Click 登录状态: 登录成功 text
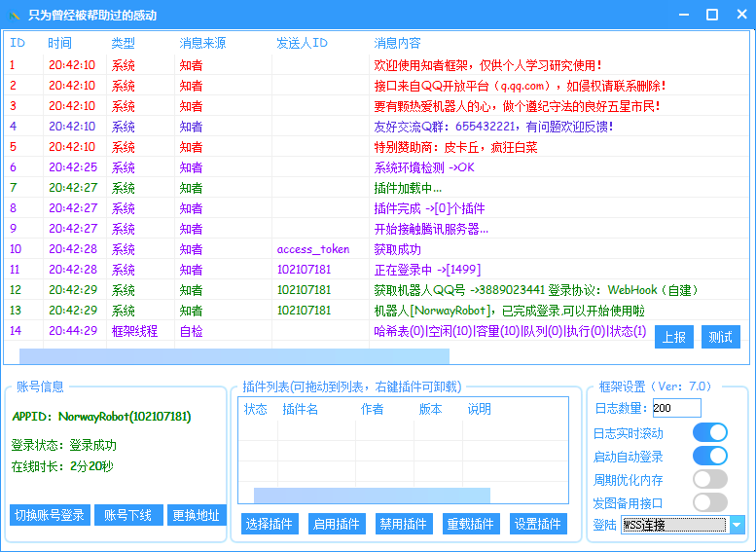756x552 pixels. pyautogui.click(x=63, y=445)
